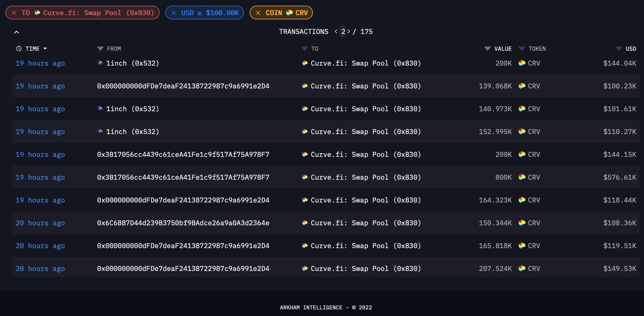644x316 pixels.
Task: Open the FROM column filter
Action: click(x=100, y=49)
